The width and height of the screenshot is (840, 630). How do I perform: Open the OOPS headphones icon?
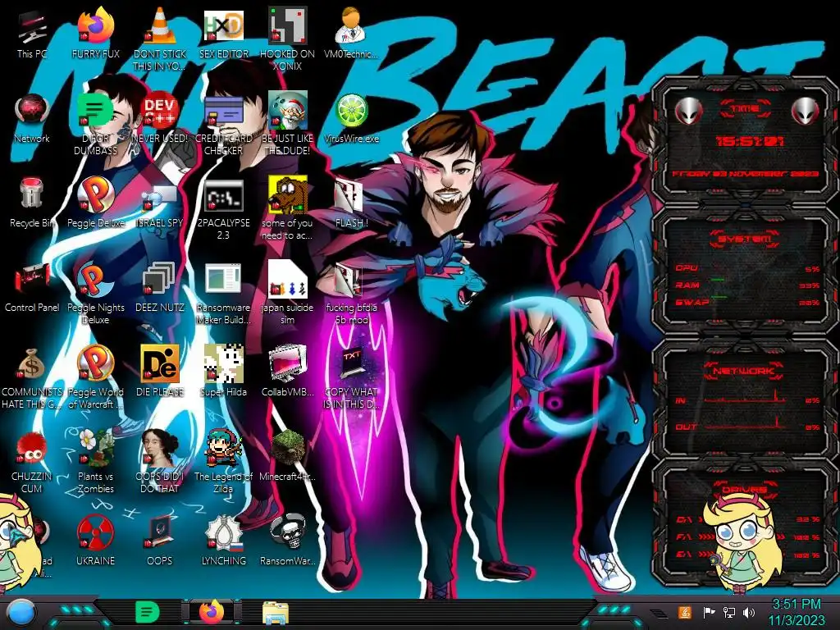(160, 532)
